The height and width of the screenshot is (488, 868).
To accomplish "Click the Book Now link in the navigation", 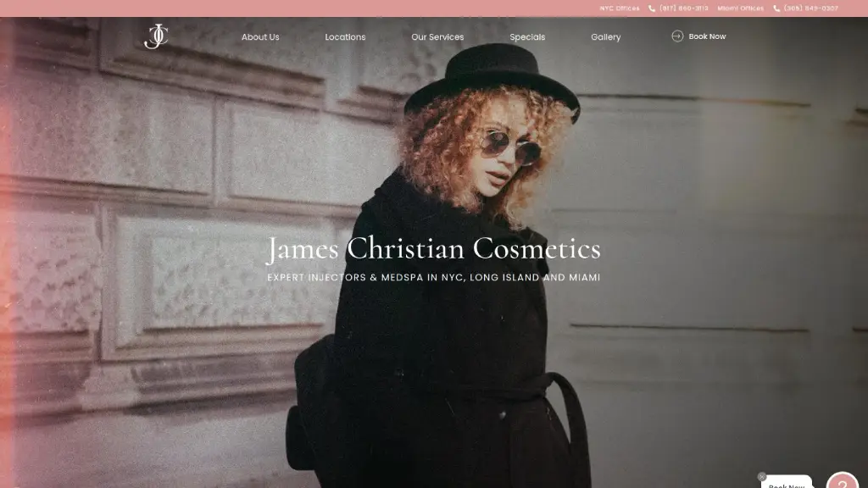I will pyautogui.click(x=707, y=36).
